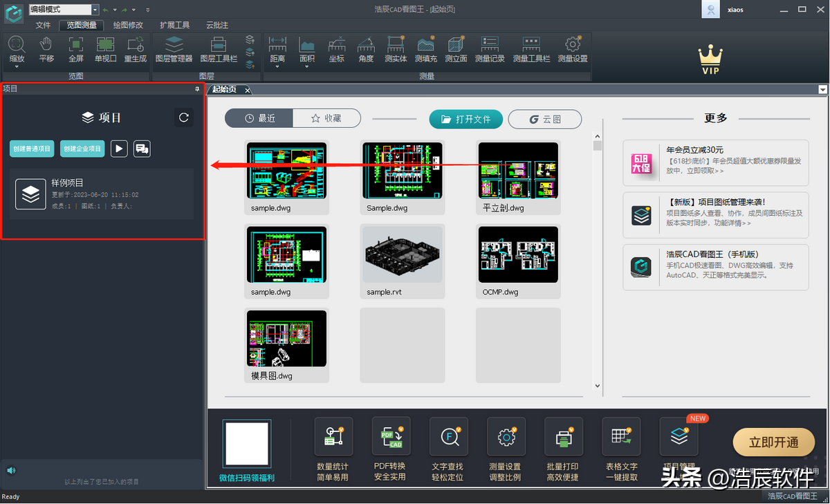Image resolution: width=830 pixels, height=504 pixels.
Task: Toggle the 最近 recent files view
Action: coord(259,118)
